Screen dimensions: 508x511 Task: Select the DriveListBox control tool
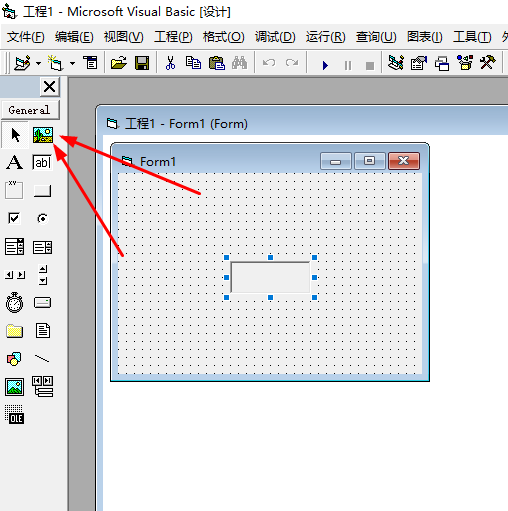coord(42,303)
